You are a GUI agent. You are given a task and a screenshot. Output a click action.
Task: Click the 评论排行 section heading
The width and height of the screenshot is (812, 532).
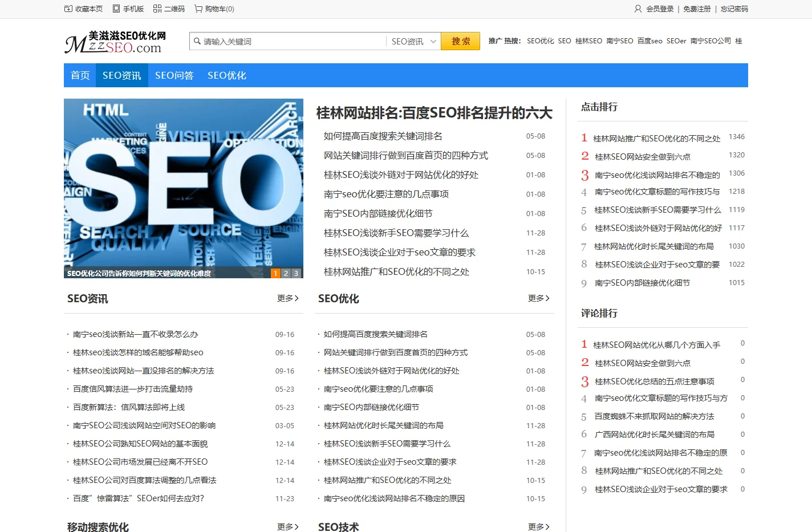(599, 314)
